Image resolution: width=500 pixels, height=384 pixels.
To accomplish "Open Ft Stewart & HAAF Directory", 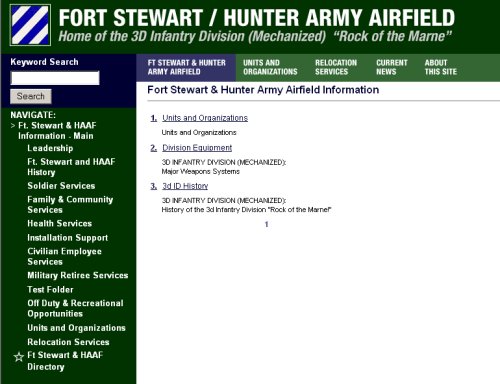I will coord(65,361).
